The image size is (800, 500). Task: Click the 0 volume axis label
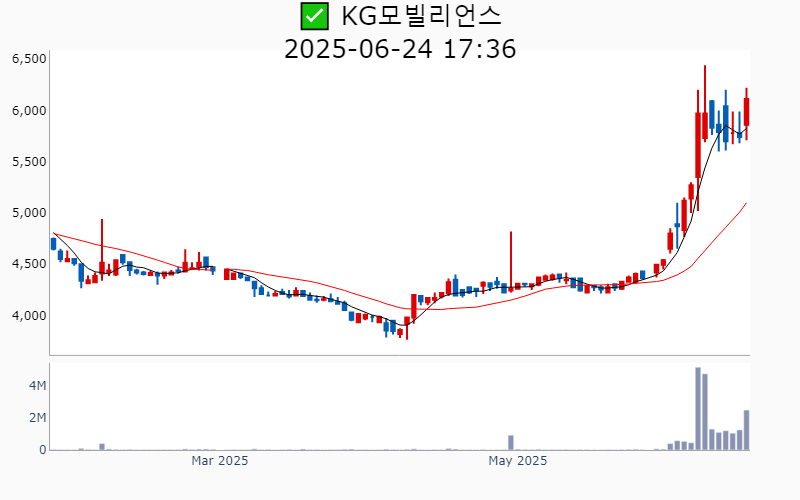coord(43,450)
